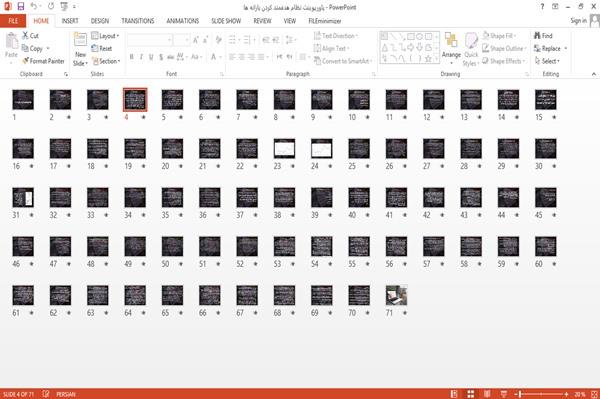Toggle Strikethrough formatting

tap(170, 57)
